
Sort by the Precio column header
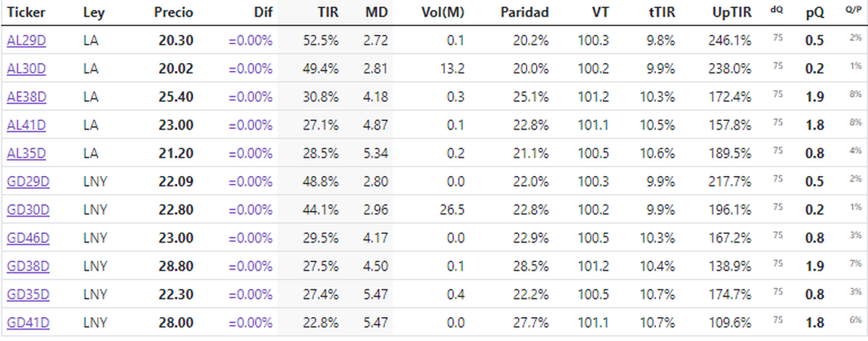174,12
